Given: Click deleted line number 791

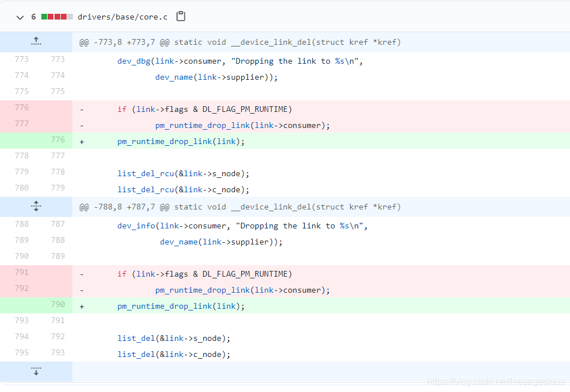Looking at the screenshot, I should point(22,273).
